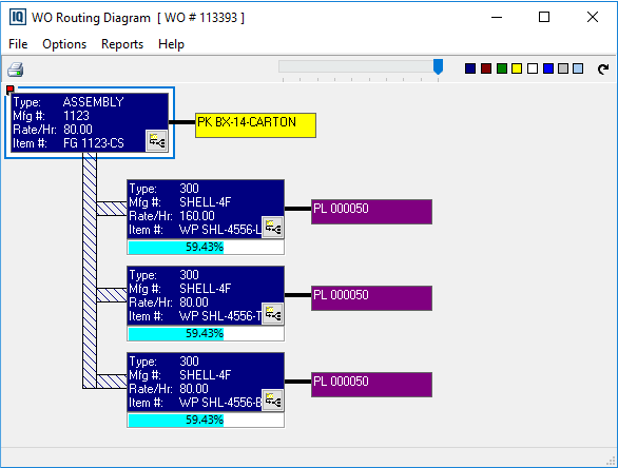Viewport: 618px width, 468px height.
Task: Click the details icon on the WP SHL-4556-T node
Action: coord(272,313)
